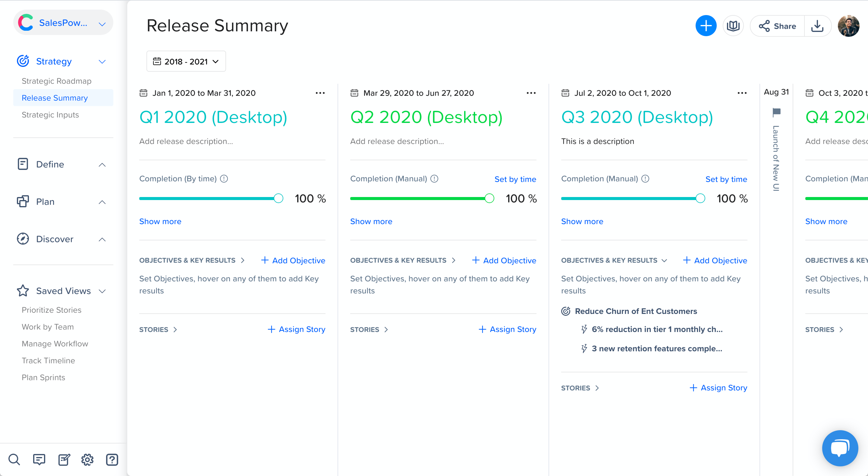Click the comments icon in bottom sidebar
The image size is (868, 476).
39,459
